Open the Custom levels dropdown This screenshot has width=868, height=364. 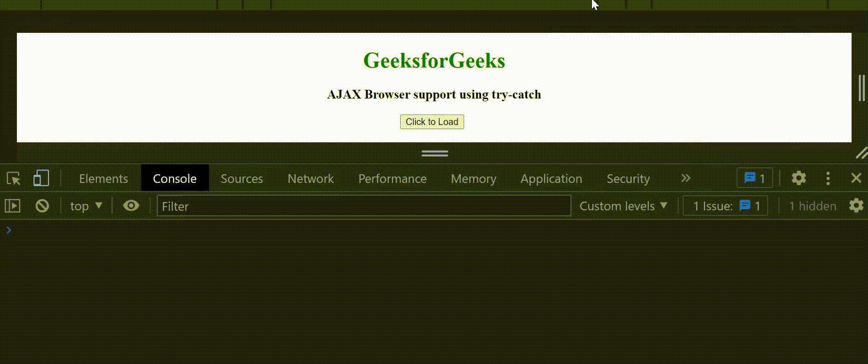[623, 206]
